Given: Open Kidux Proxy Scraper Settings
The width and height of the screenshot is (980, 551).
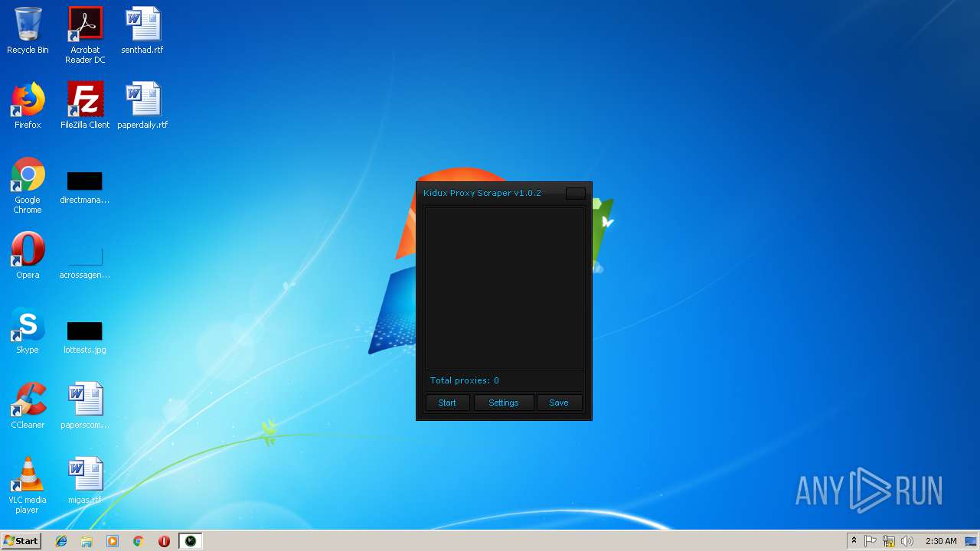Looking at the screenshot, I should click(503, 403).
